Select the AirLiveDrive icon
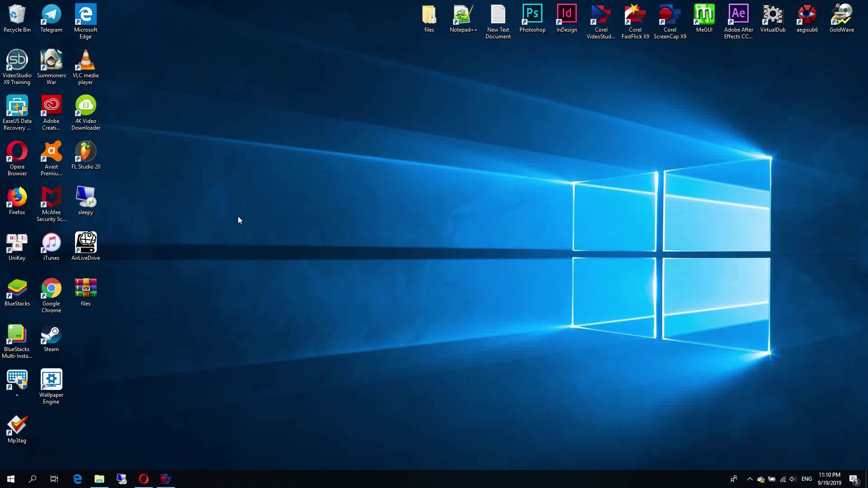This screenshot has width=868, height=488. point(85,246)
